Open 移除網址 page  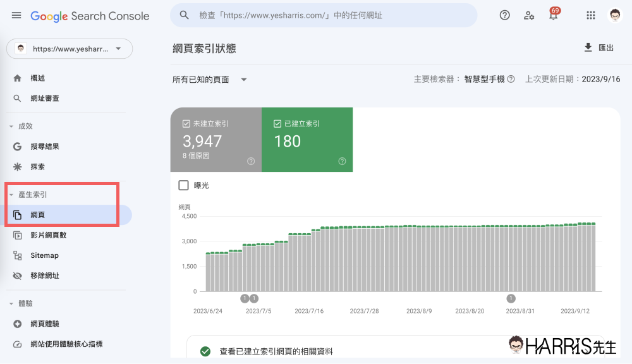coord(45,276)
